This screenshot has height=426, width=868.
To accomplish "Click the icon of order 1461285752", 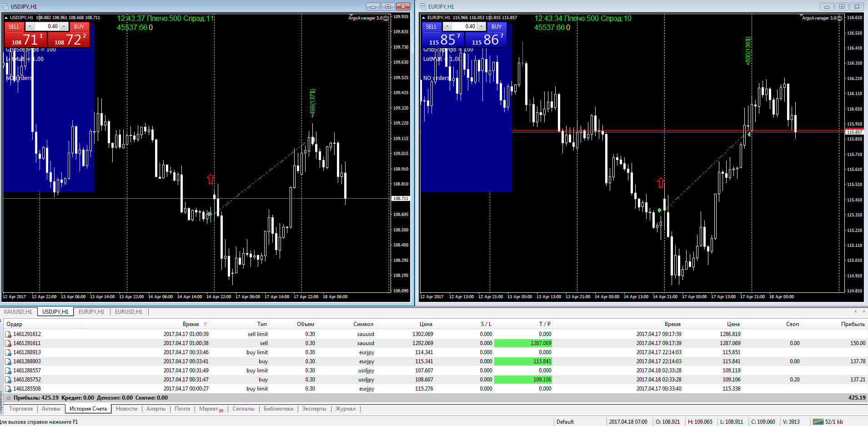I will 8,380.
